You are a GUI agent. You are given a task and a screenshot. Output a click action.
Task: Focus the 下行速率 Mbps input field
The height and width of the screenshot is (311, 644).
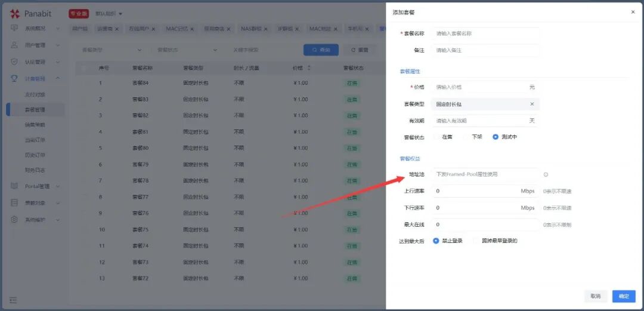(x=485, y=208)
